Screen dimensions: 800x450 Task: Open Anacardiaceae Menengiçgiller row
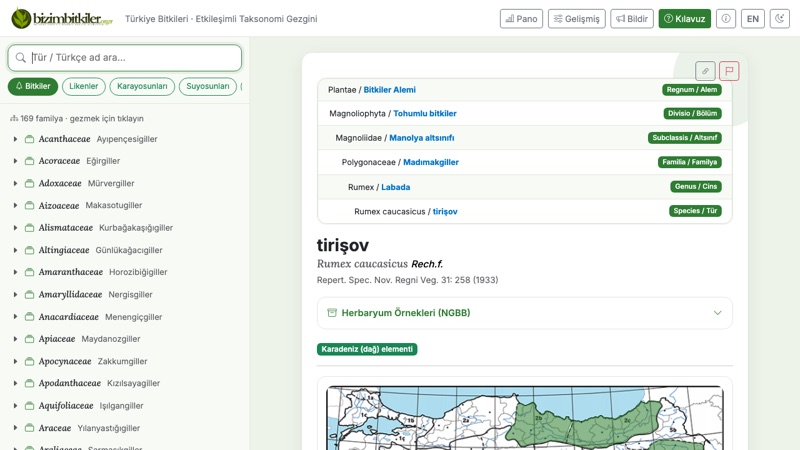[x=124, y=317]
